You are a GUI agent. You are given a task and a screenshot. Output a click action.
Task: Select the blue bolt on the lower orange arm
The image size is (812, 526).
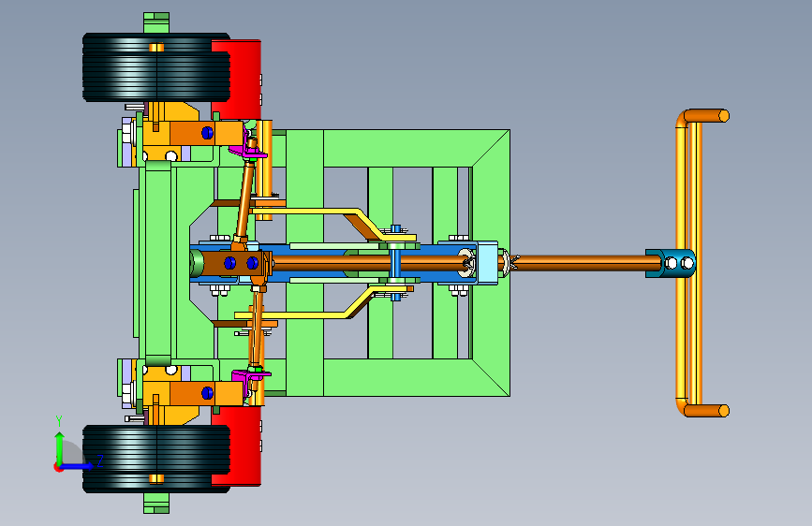[x=207, y=393]
